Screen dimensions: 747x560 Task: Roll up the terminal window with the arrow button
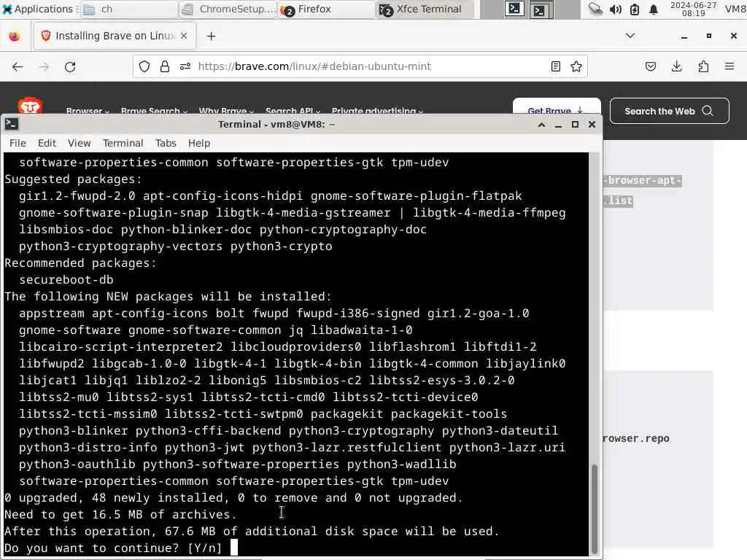(x=542, y=124)
